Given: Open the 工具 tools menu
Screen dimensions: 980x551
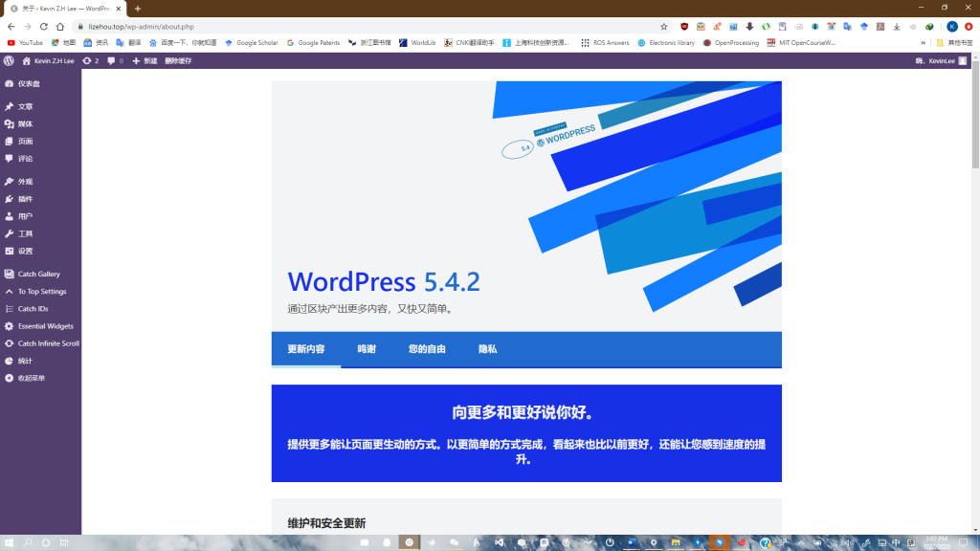Looking at the screenshot, I should 40,233.
